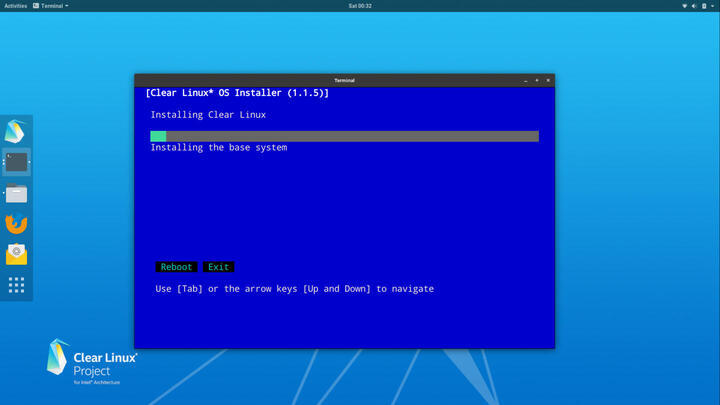Click network icon in system tray
This screenshot has width=720, height=405.
(x=684, y=6)
